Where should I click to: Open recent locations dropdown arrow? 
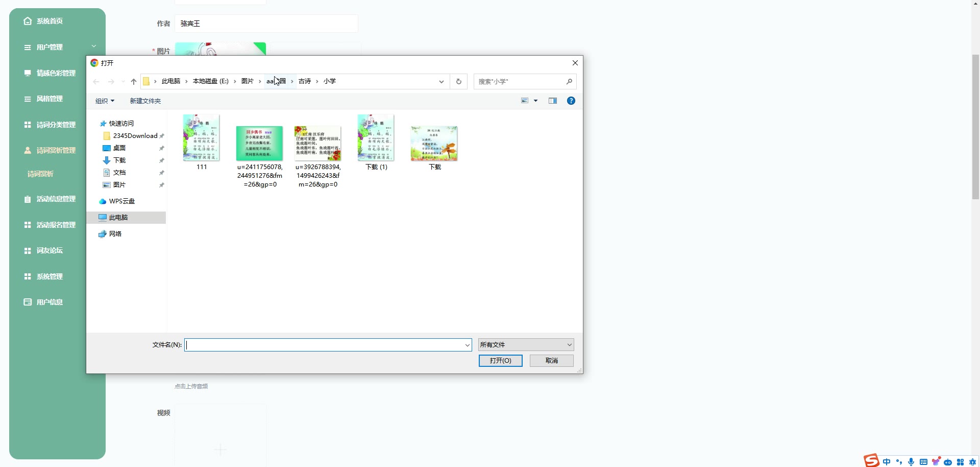click(123, 82)
